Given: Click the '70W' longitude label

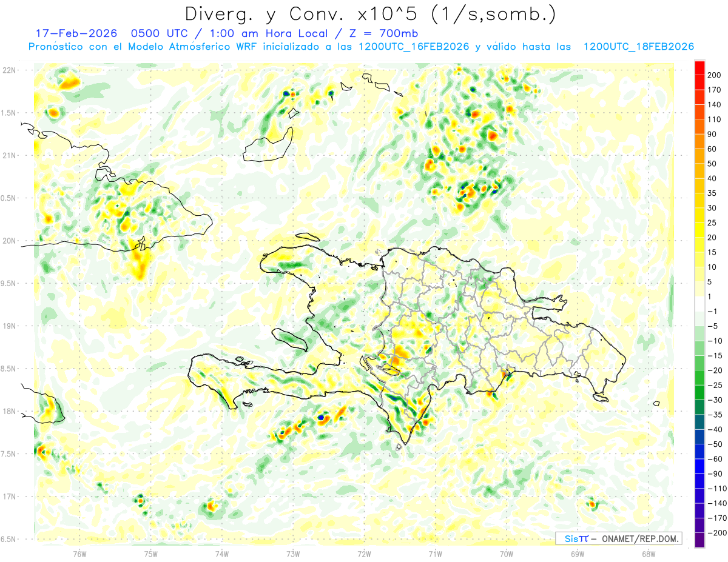Looking at the screenshot, I should tap(507, 553).
